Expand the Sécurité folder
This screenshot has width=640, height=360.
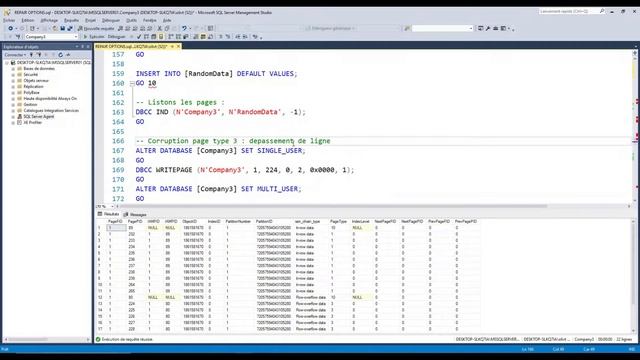(x=13, y=75)
